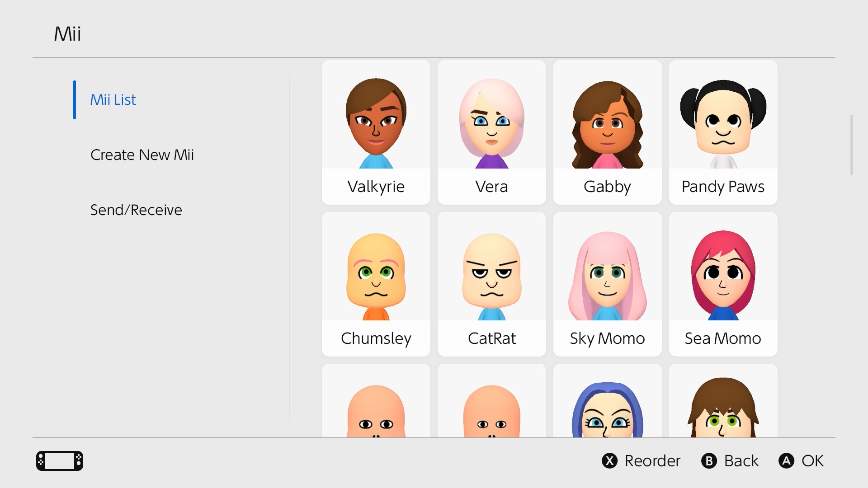Click the Mii page title

coord(68,34)
